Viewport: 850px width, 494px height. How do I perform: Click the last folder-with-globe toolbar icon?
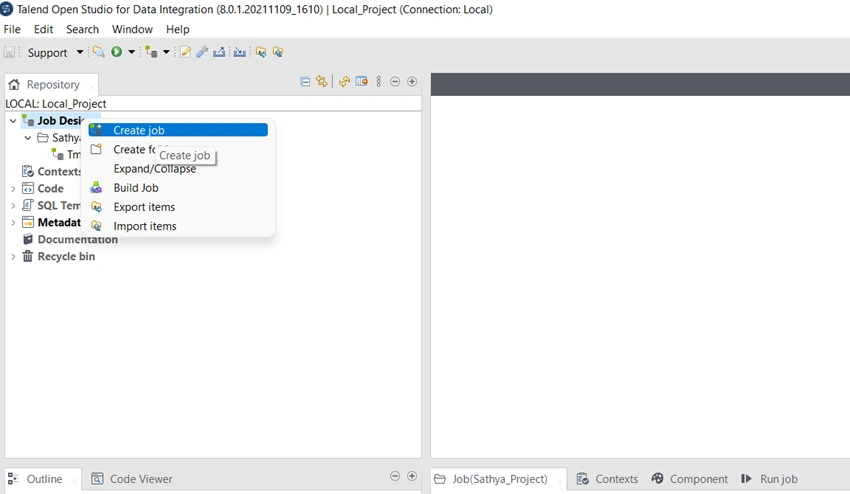pos(278,52)
